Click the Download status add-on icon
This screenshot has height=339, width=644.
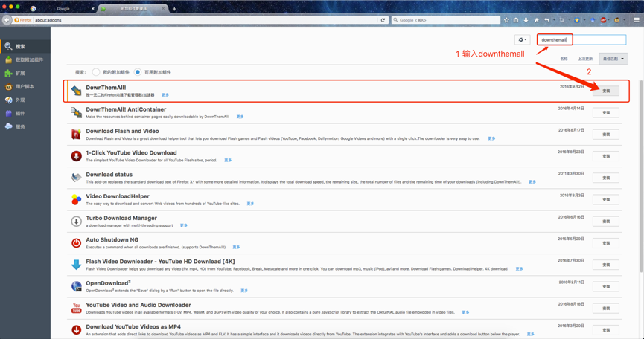[x=76, y=178]
